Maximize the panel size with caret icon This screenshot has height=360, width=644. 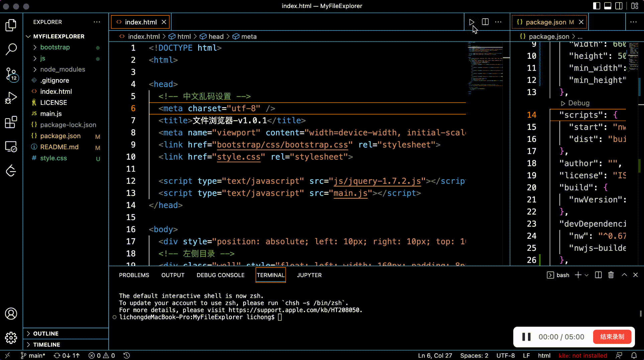(x=624, y=275)
